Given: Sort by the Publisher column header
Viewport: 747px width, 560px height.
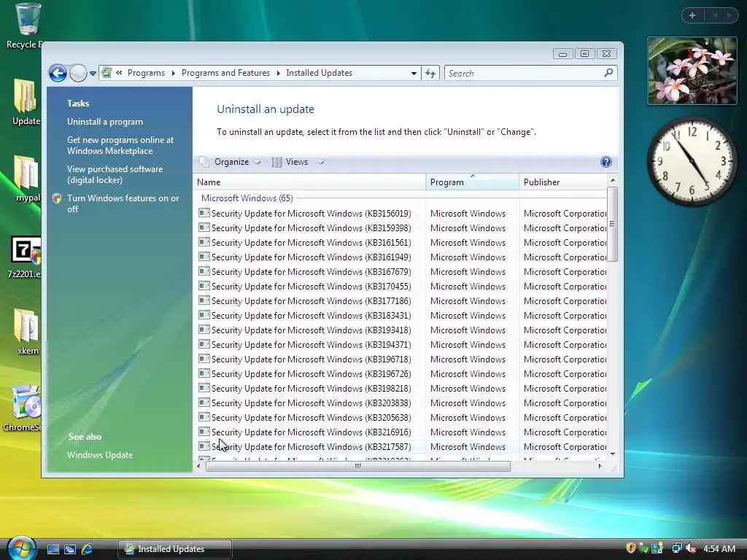Looking at the screenshot, I should coord(562,182).
